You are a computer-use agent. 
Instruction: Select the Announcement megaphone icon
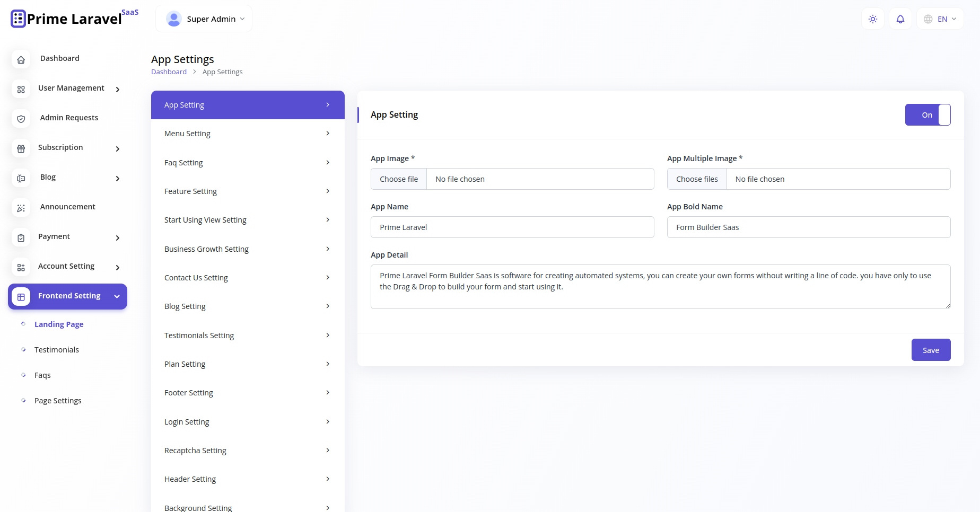21,208
